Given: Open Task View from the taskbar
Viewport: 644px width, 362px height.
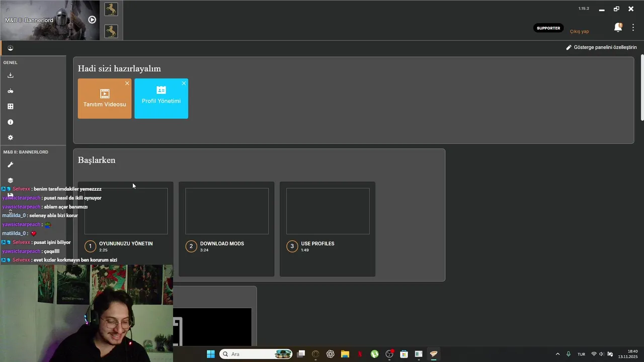Looking at the screenshot, I should point(301,354).
